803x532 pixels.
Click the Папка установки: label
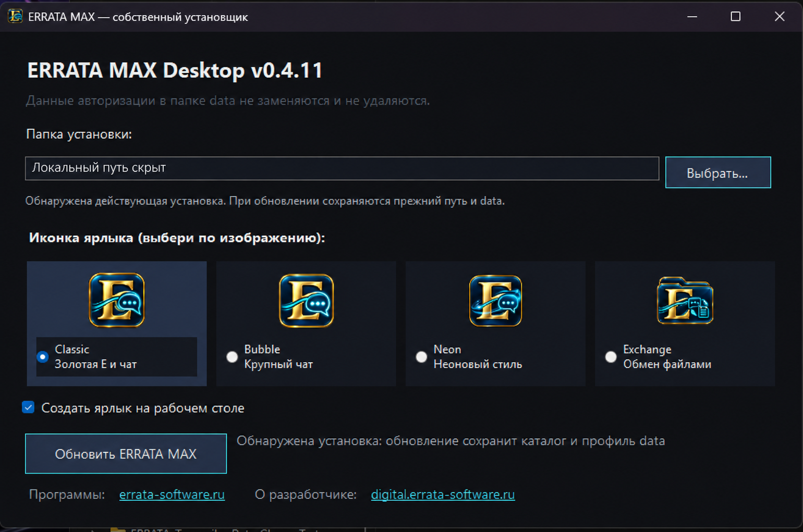click(79, 134)
